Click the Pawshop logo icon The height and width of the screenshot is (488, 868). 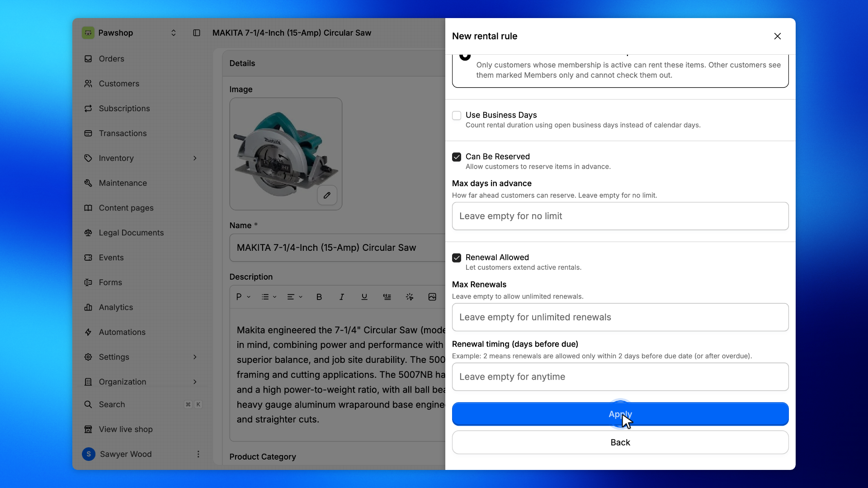[x=88, y=33]
